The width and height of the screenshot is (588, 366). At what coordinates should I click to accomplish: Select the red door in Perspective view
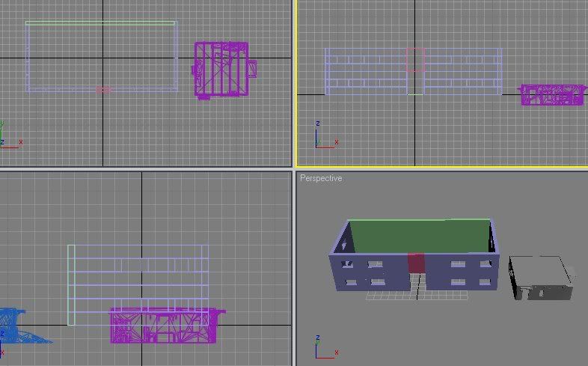[x=416, y=263]
